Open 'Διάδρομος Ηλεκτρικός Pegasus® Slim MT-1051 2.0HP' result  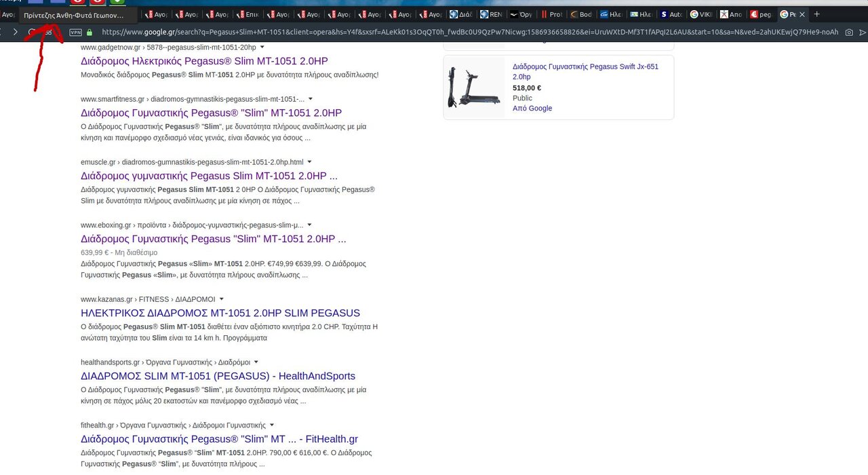click(x=204, y=61)
